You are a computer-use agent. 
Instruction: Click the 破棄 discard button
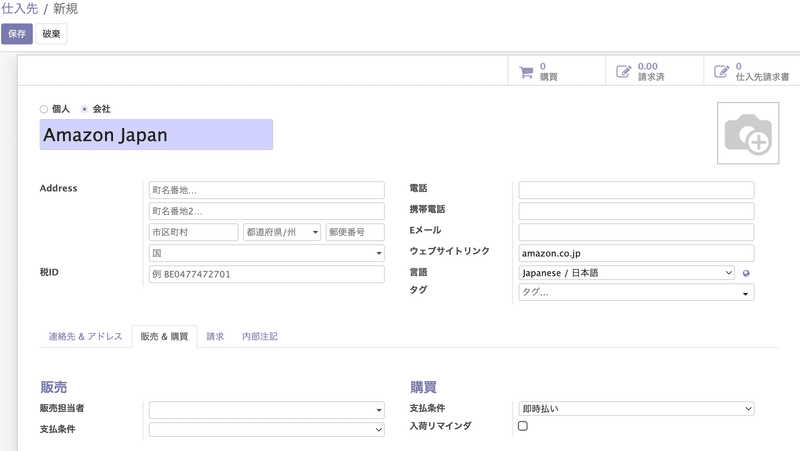[51, 34]
